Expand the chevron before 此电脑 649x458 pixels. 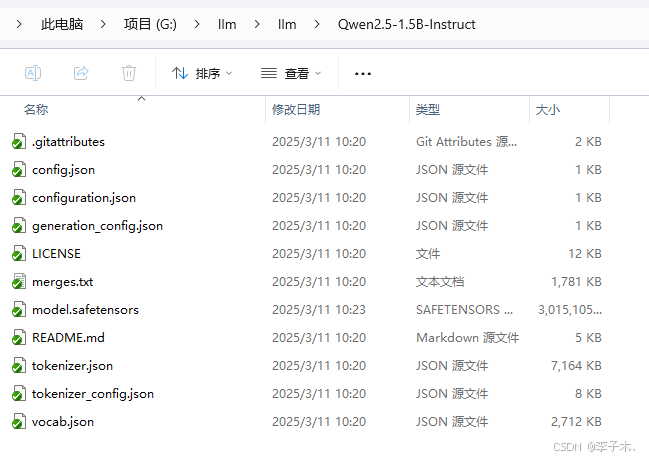coord(19,24)
